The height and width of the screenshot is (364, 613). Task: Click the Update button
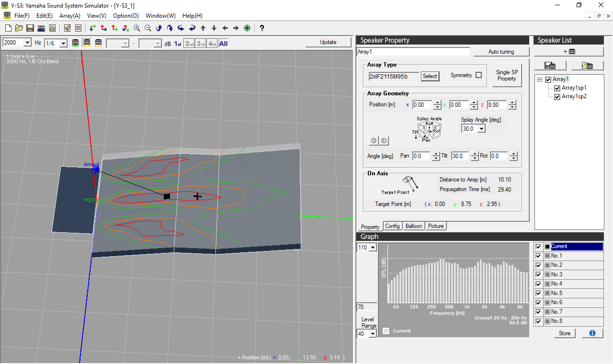[x=328, y=42]
